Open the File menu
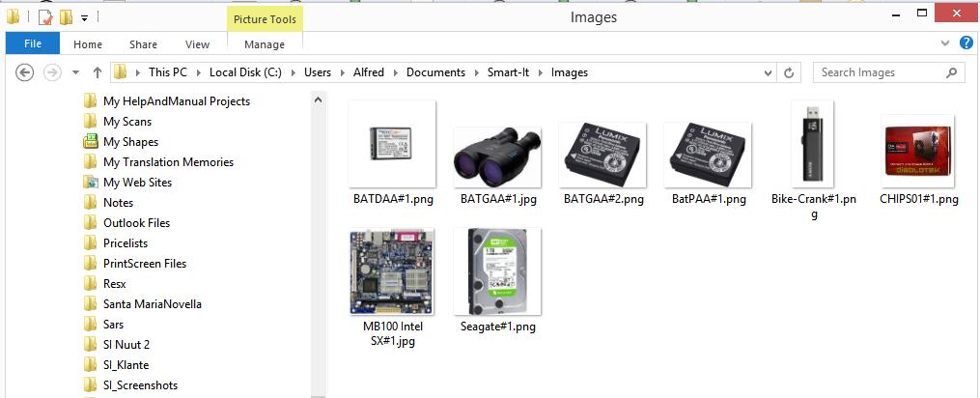Image resolution: width=980 pixels, height=398 pixels. click(x=33, y=43)
